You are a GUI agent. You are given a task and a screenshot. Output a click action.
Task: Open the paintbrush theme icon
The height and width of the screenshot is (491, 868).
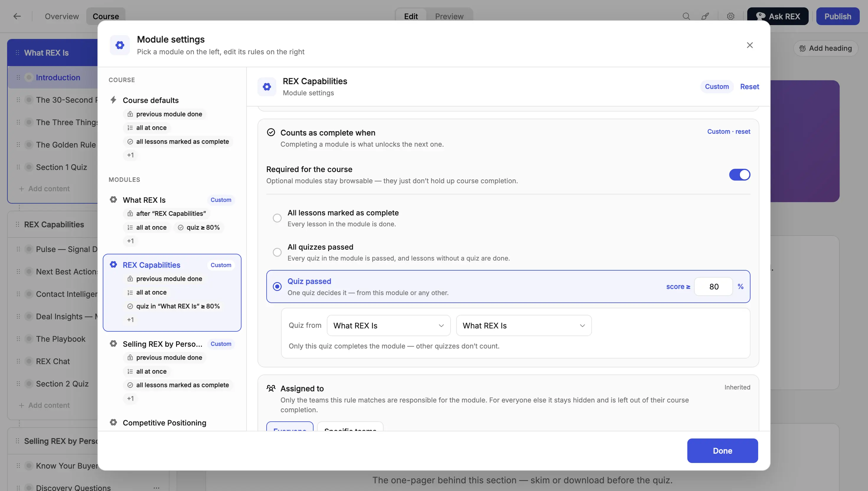pos(705,16)
